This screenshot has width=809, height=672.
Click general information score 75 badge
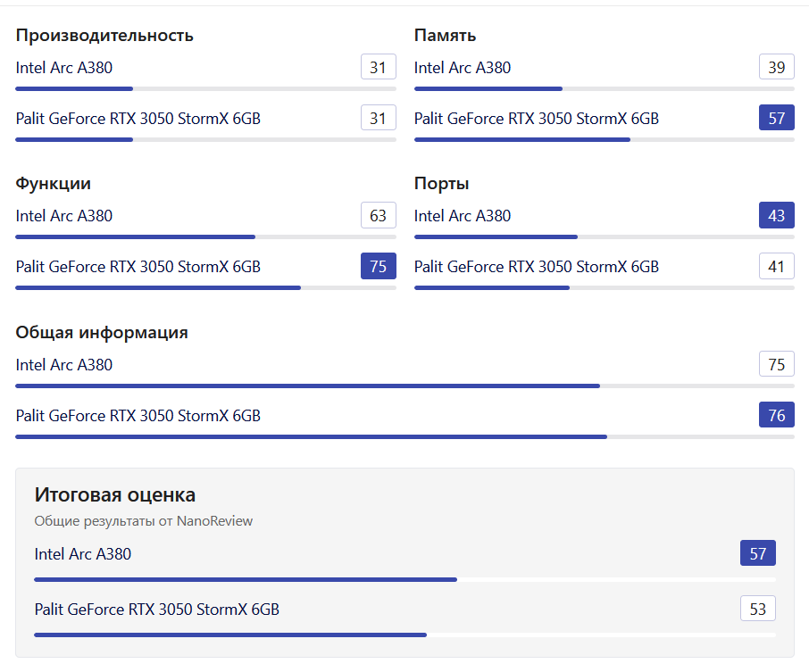pos(776,365)
